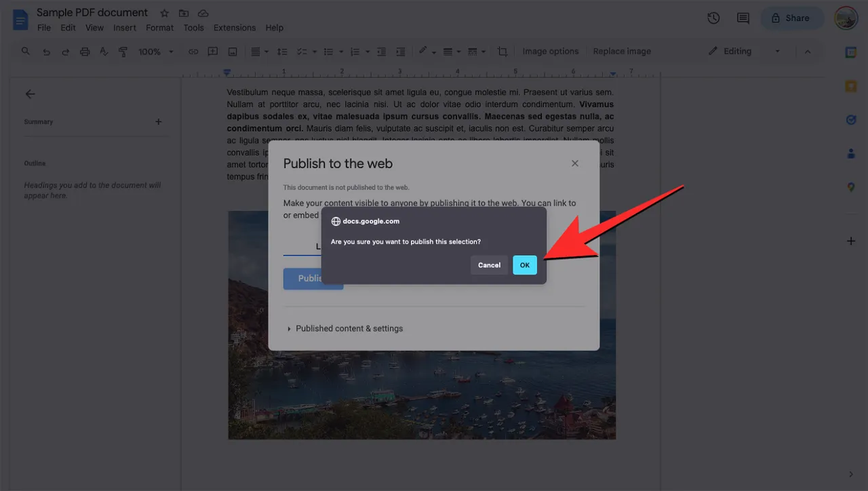The image size is (868, 491).
Task: Click the line spacing icon
Action: (283, 52)
